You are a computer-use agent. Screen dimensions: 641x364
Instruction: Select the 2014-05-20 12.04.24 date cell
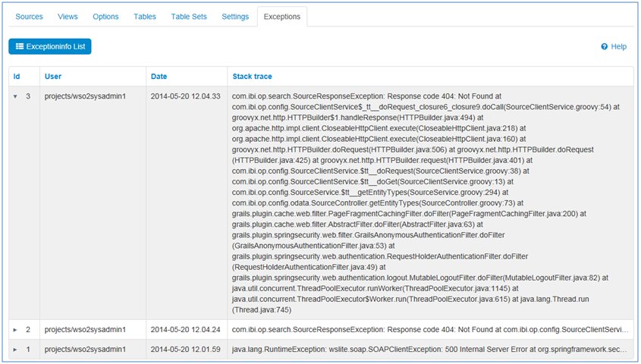pos(185,330)
